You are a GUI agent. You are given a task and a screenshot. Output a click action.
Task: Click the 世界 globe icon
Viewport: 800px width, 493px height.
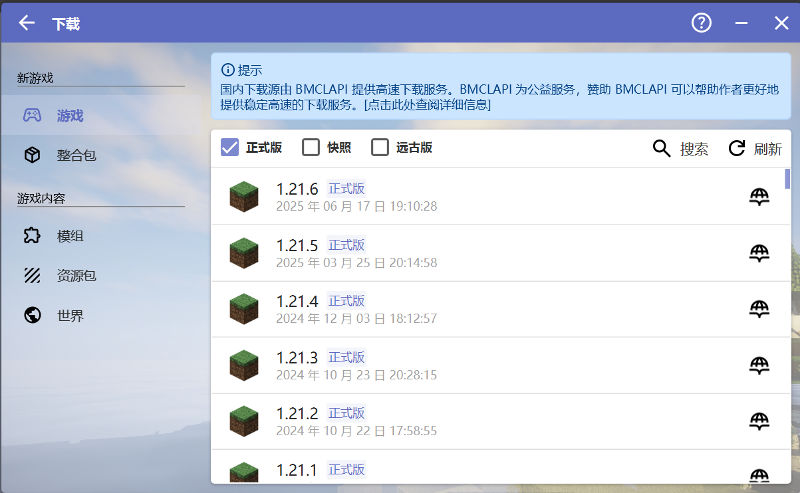(x=32, y=315)
